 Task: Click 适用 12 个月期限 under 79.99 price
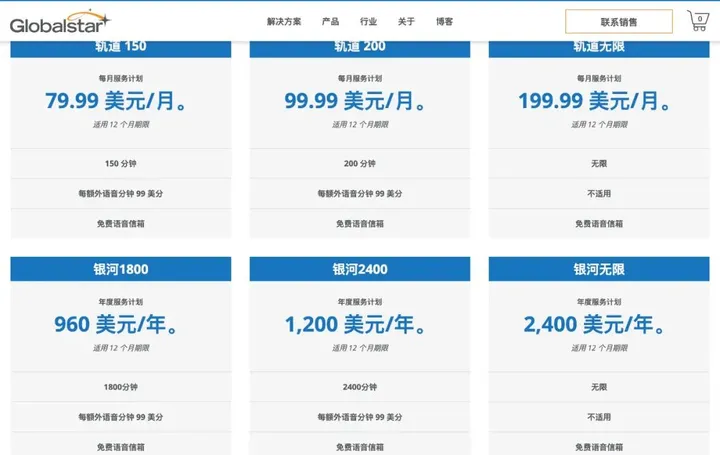click(x=121, y=124)
